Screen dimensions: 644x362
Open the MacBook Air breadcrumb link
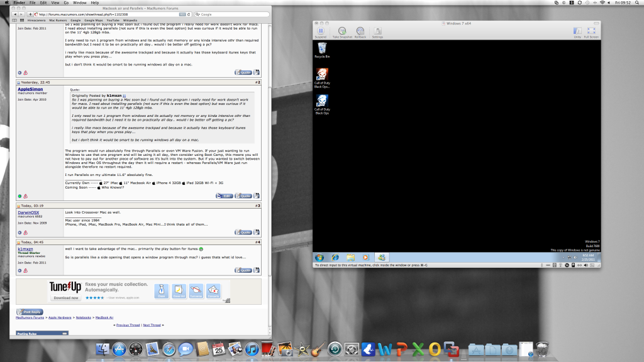point(104,317)
